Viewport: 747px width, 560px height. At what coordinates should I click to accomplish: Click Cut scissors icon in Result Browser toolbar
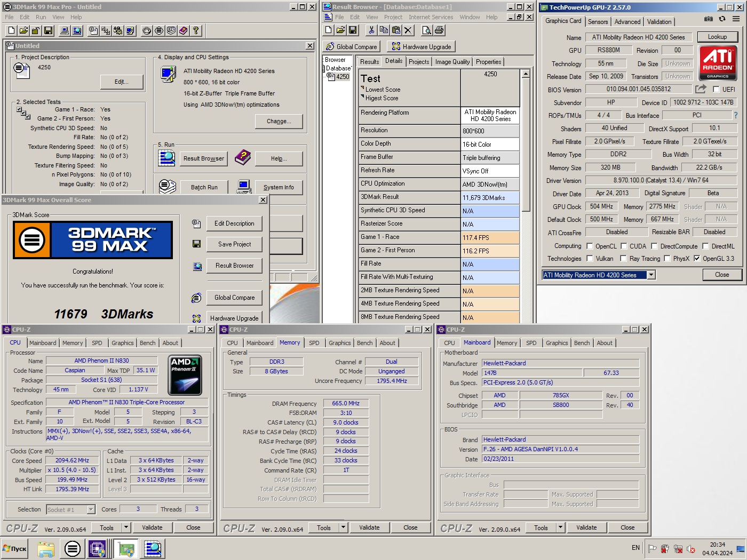pyautogui.click(x=371, y=30)
